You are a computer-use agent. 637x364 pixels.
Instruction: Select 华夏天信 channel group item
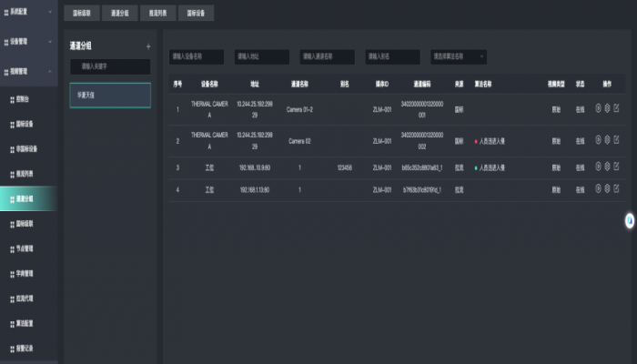pyautogui.click(x=110, y=96)
